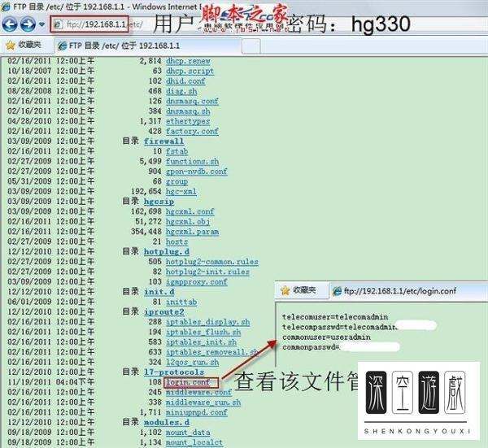Open the miniupnpd.conf file link

click(x=197, y=412)
